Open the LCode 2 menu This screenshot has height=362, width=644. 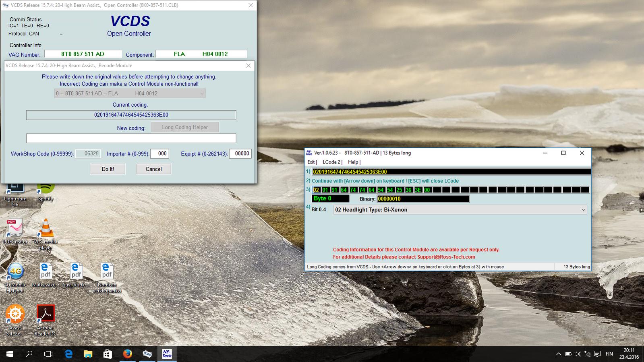point(332,162)
